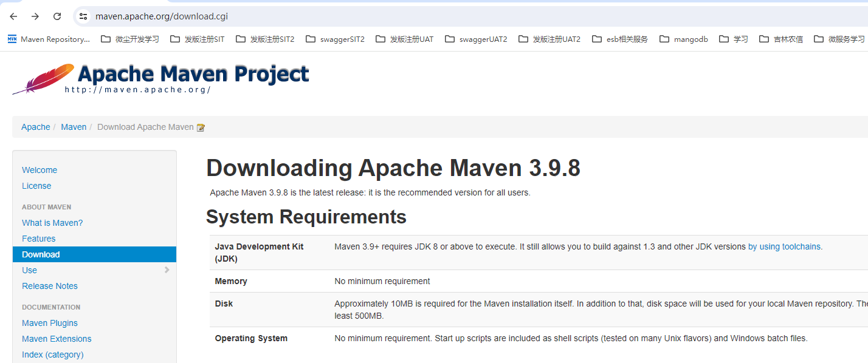Open License in the sidebar
The height and width of the screenshot is (363, 868).
36,186
